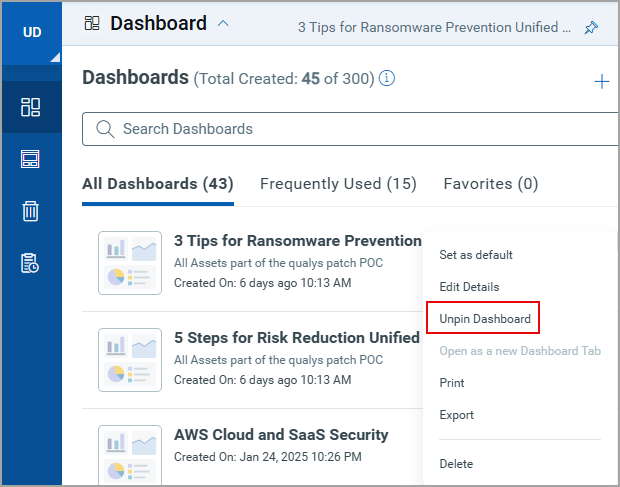Switch to the Favorites tab
This screenshot has height=487, width=620.
pyautogui.click(x=491, y=184)
